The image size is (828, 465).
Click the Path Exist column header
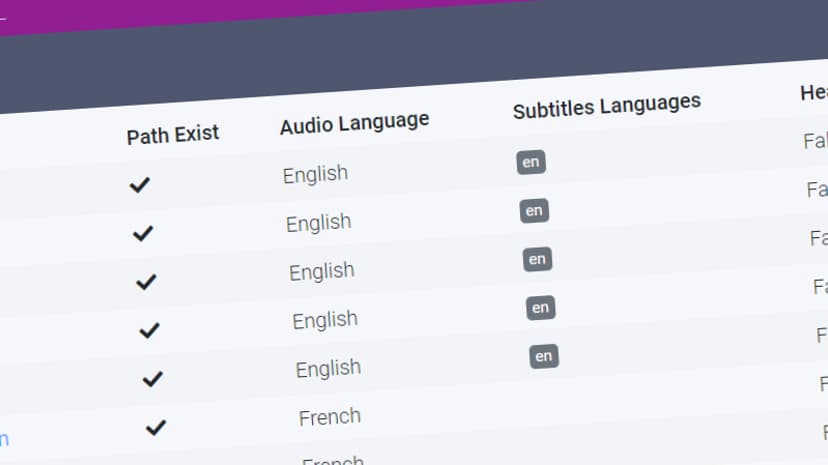(x=173, y=135)
